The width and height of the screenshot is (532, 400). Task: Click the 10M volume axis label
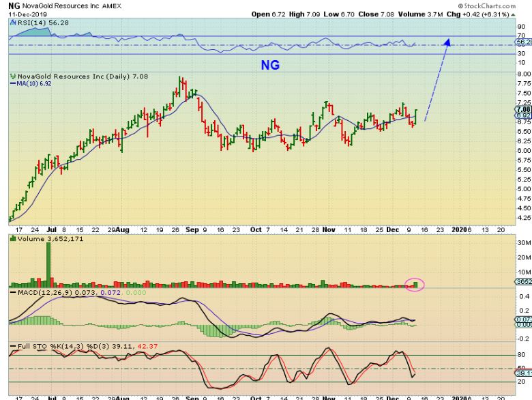pyautogui.click(x=524, y=272)
